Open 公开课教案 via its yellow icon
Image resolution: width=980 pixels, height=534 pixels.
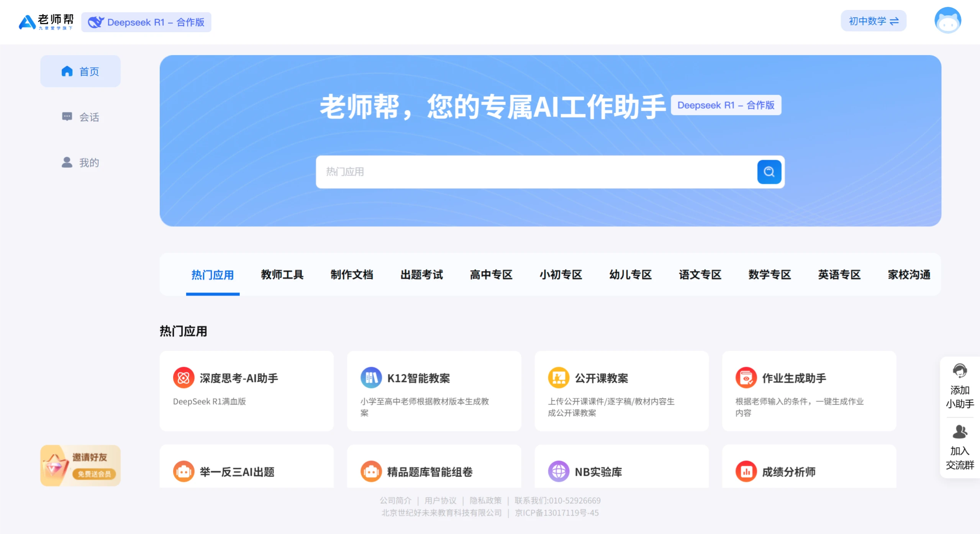(559, 378)
